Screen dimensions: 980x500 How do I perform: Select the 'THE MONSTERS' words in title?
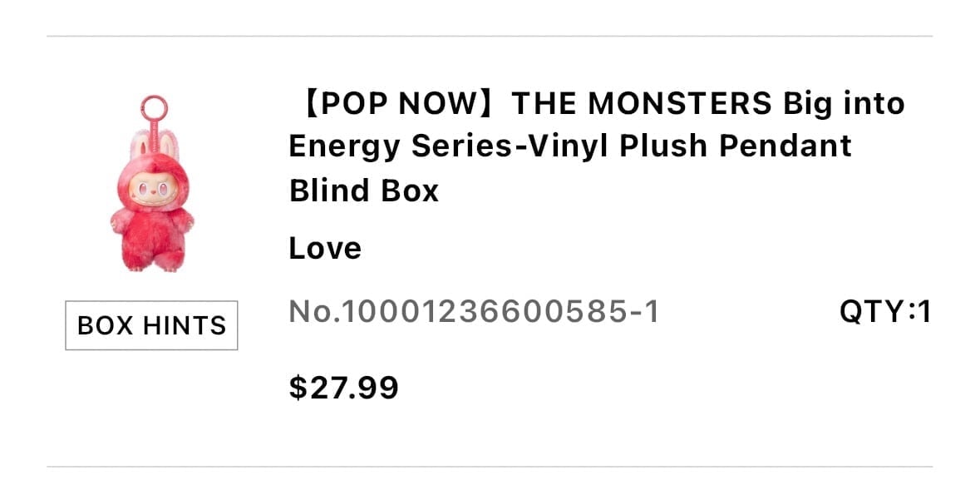[x=642, y=103]
